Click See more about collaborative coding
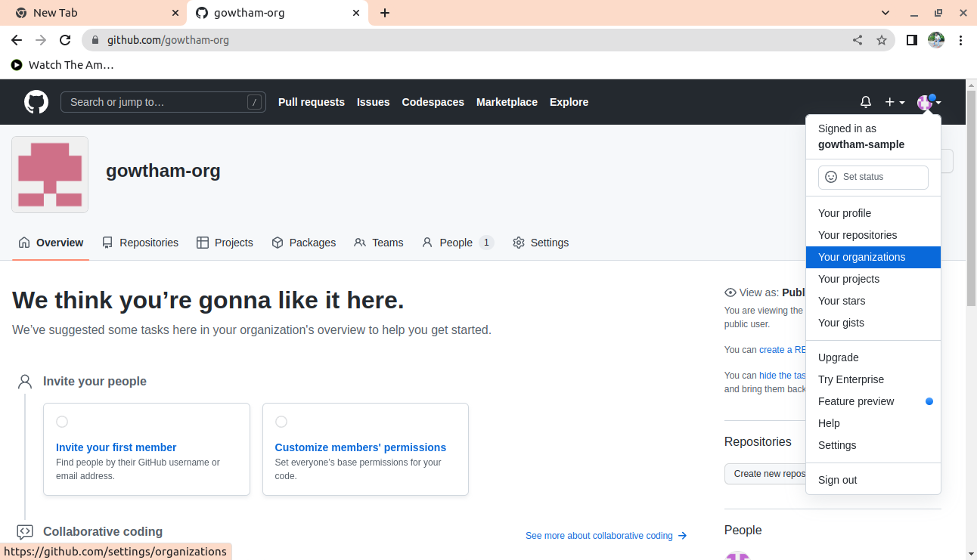Screen dimensions: 977x560 606,536
